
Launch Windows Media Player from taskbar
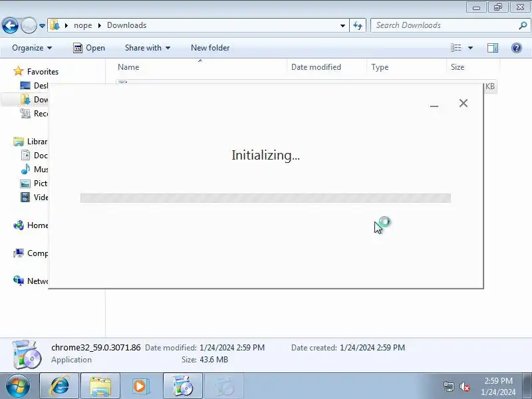140,386
